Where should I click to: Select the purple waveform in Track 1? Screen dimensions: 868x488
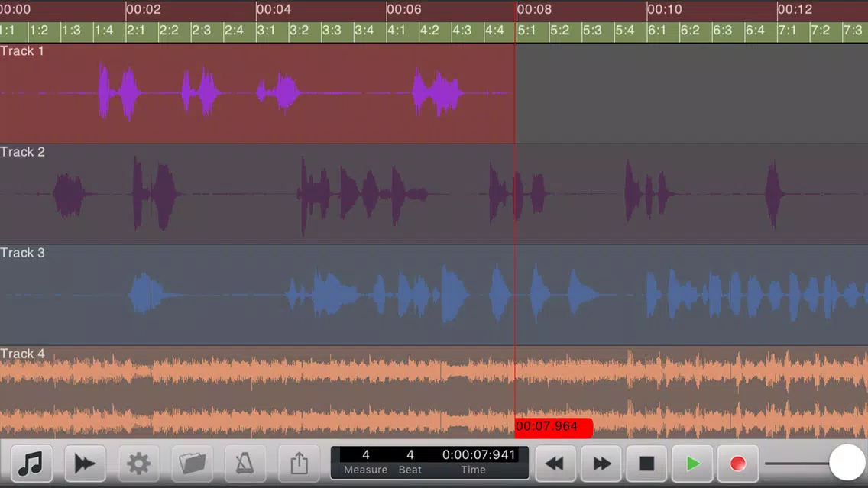coord(257,92)
